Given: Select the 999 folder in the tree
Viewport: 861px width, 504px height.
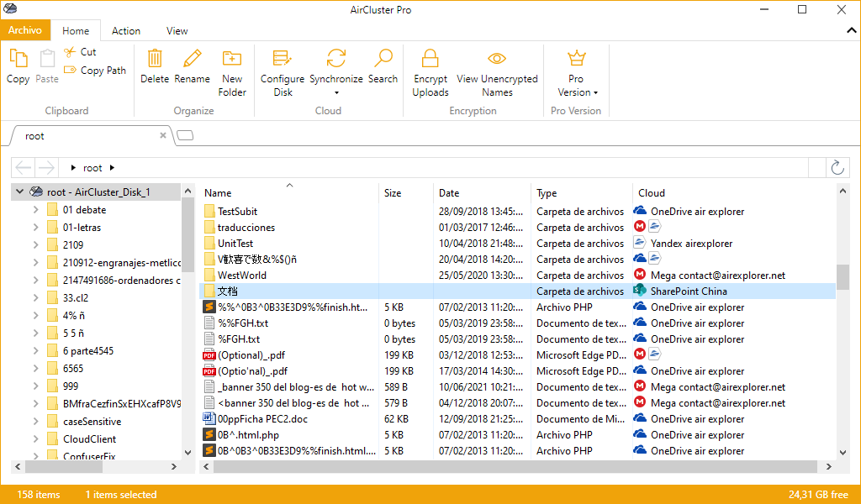Looking at the screenshot, I should point(71,386).
